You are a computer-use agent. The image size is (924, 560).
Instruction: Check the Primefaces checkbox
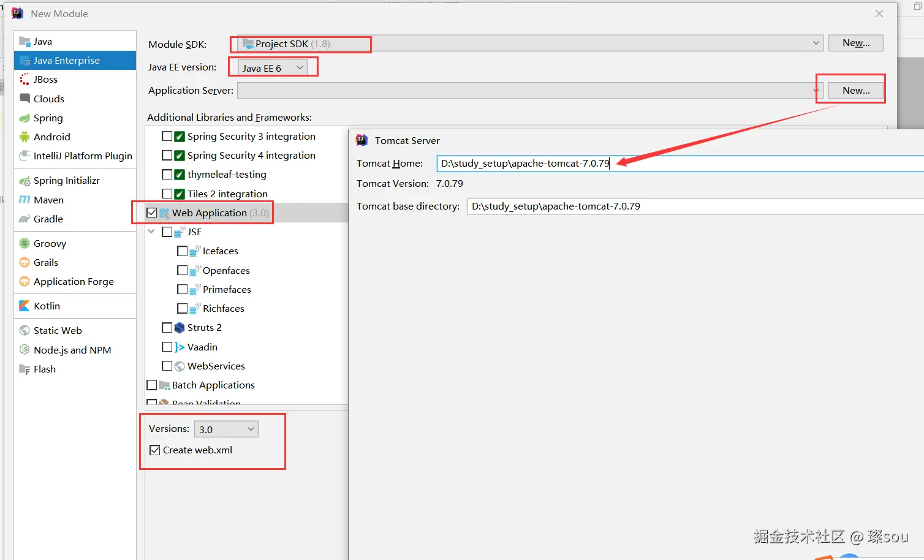(182, 289)
